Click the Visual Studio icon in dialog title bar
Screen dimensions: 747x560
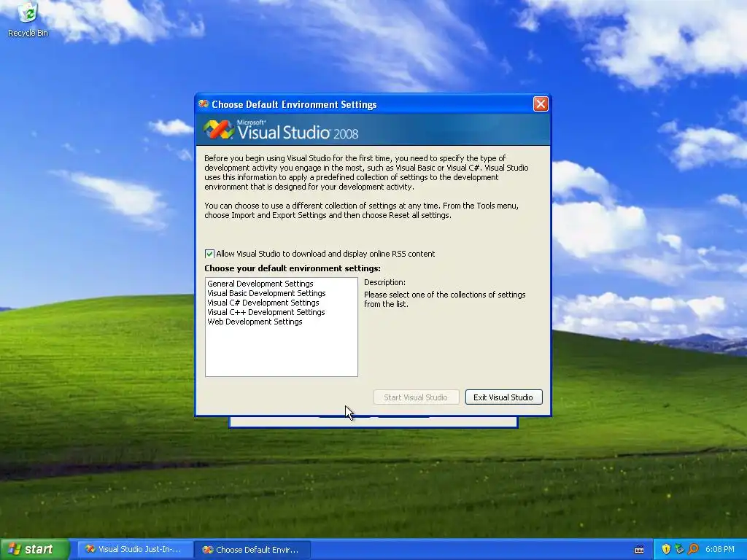[x=204, y=104]
